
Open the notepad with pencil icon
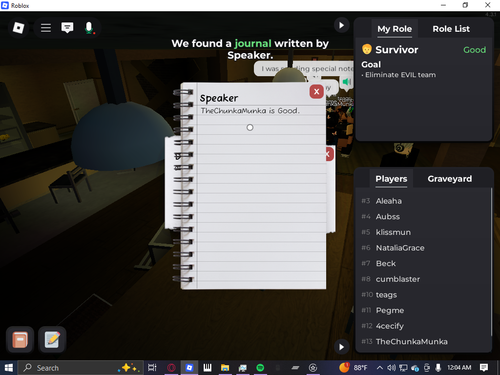click(52, 340)
